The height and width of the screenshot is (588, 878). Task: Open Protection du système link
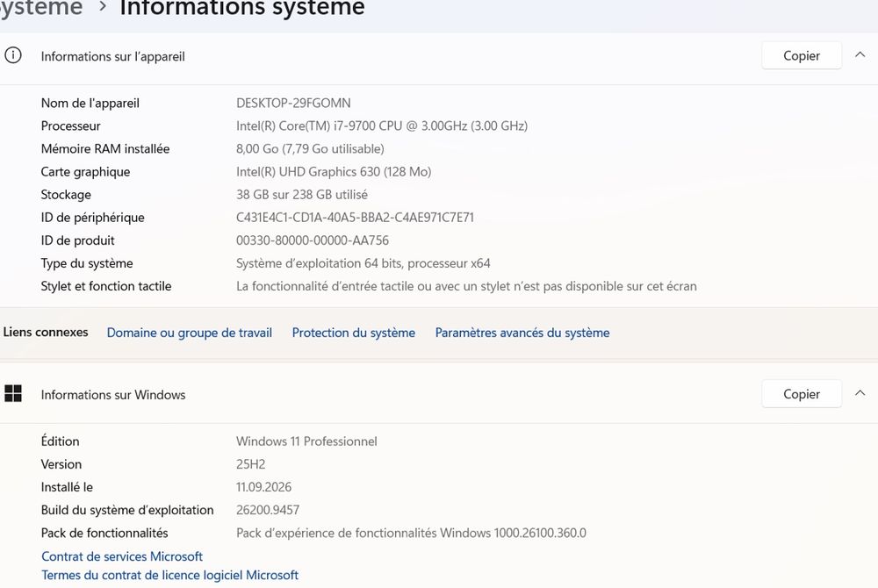click(x=353, y=333)
